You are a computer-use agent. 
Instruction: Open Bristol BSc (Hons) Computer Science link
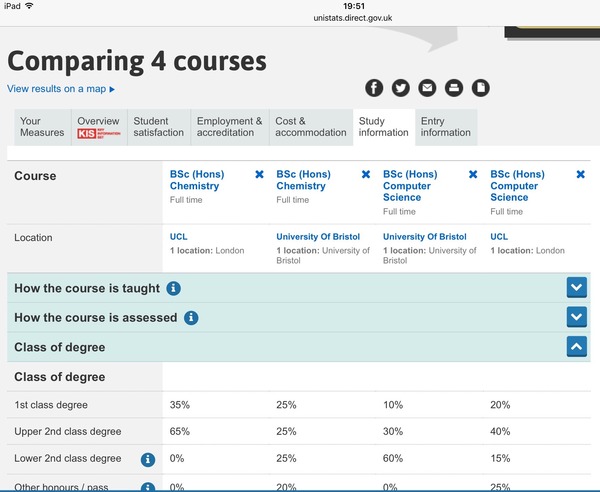click(410, 186)
